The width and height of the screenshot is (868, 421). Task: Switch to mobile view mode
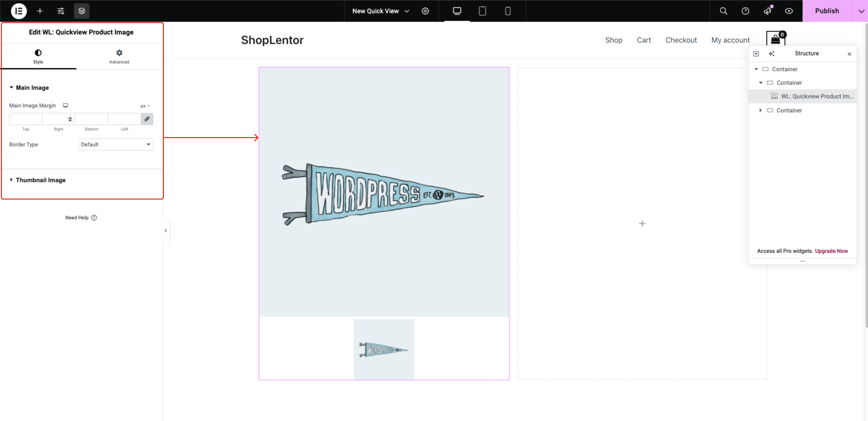508,11
